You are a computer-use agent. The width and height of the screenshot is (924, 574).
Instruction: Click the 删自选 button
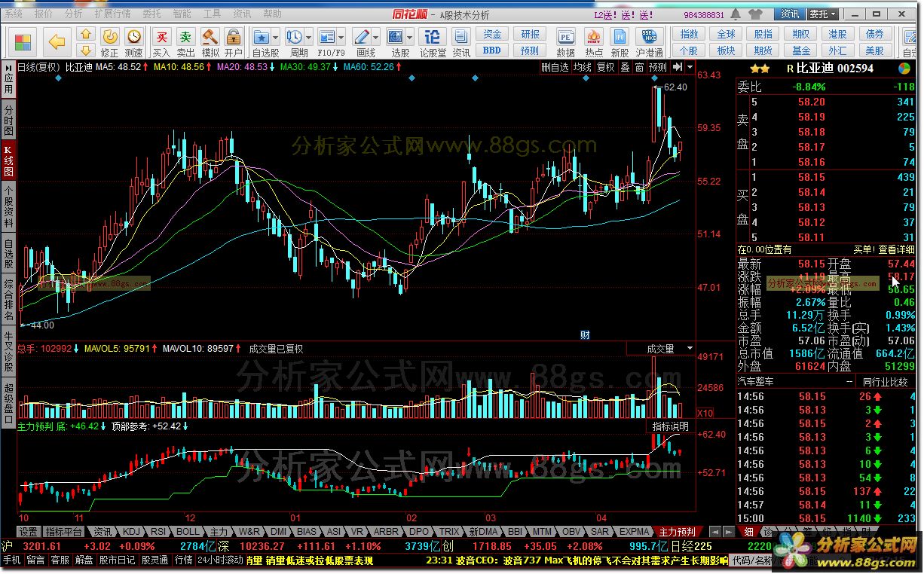click(555, 67)
